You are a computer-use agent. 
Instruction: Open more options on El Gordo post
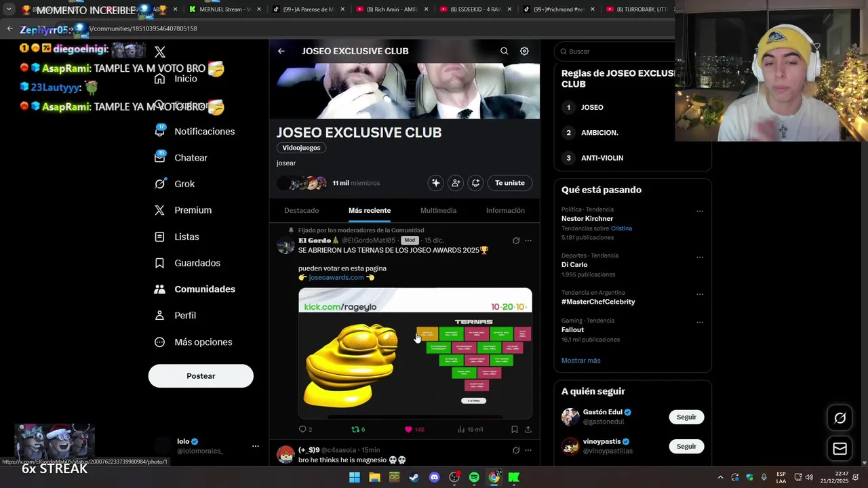(528, 241)
